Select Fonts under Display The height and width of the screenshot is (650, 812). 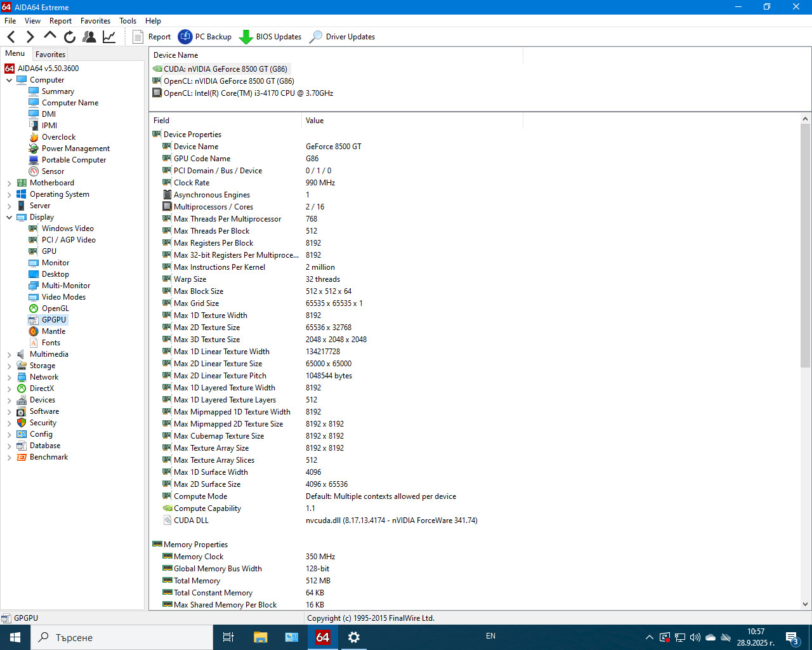[x=51, y=343]
